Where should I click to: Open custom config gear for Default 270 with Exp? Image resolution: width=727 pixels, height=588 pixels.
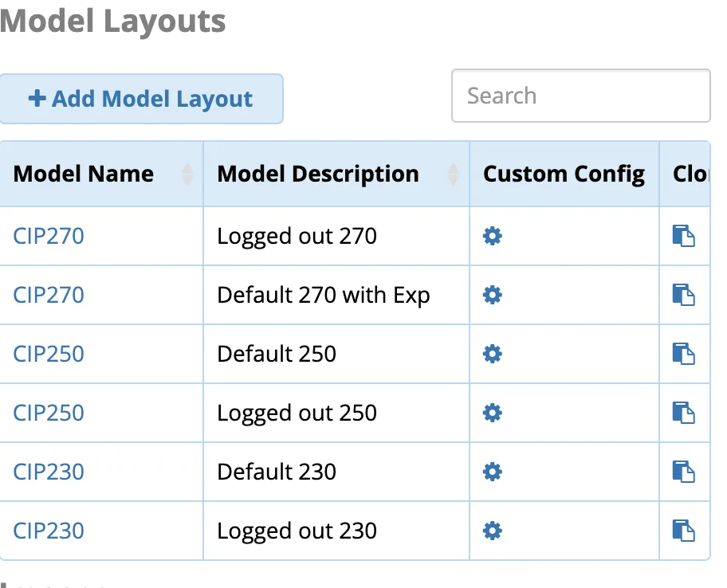click(x=493, y=295)
